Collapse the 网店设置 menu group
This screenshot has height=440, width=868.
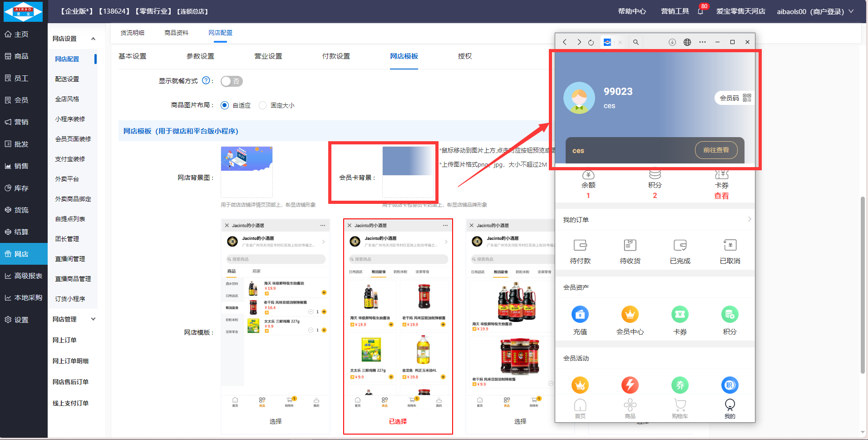coord(93,39)
